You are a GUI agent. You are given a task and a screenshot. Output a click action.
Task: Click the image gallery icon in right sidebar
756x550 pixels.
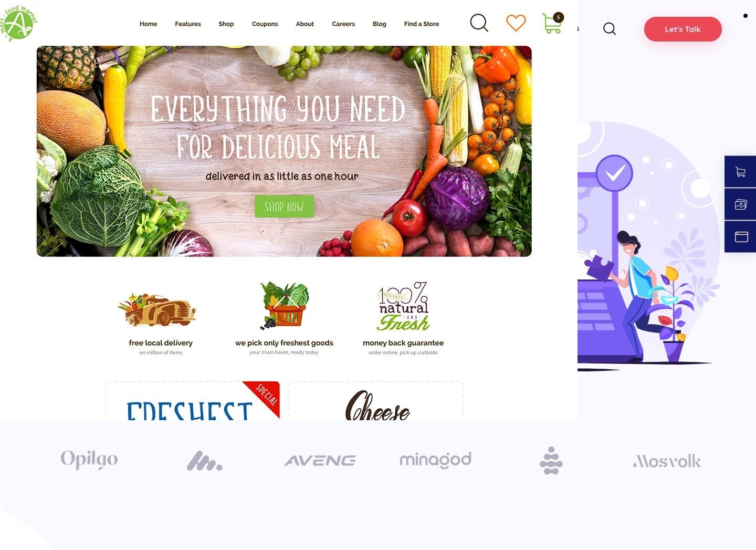point(740,204)
